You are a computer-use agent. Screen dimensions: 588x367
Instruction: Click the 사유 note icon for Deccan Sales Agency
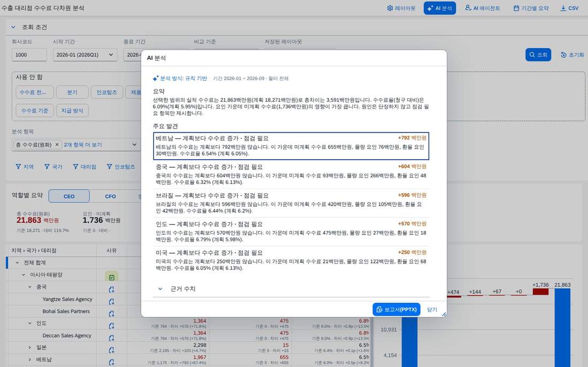[x=111, y=338]
